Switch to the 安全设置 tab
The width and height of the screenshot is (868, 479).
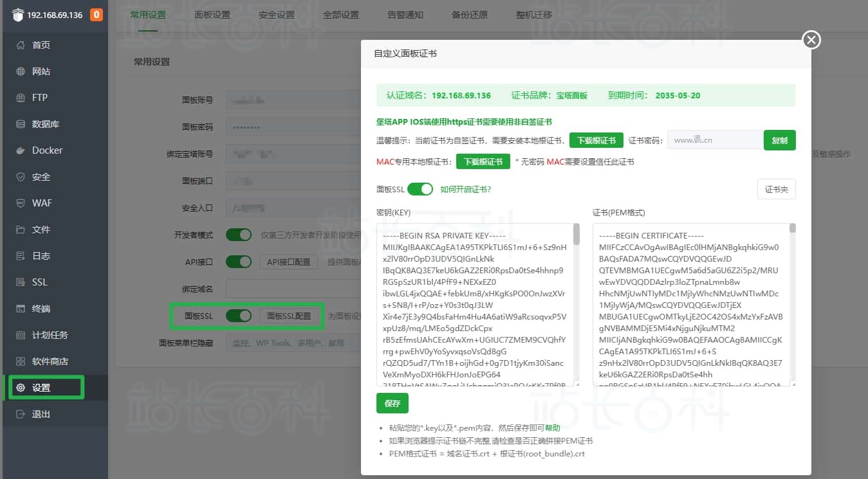coord(277,15)
